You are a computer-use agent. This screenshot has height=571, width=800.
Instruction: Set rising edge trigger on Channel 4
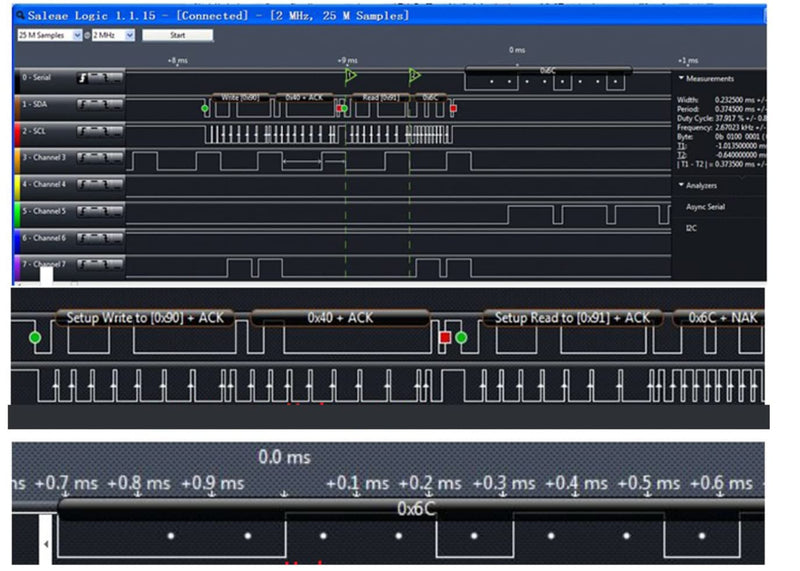82,185
